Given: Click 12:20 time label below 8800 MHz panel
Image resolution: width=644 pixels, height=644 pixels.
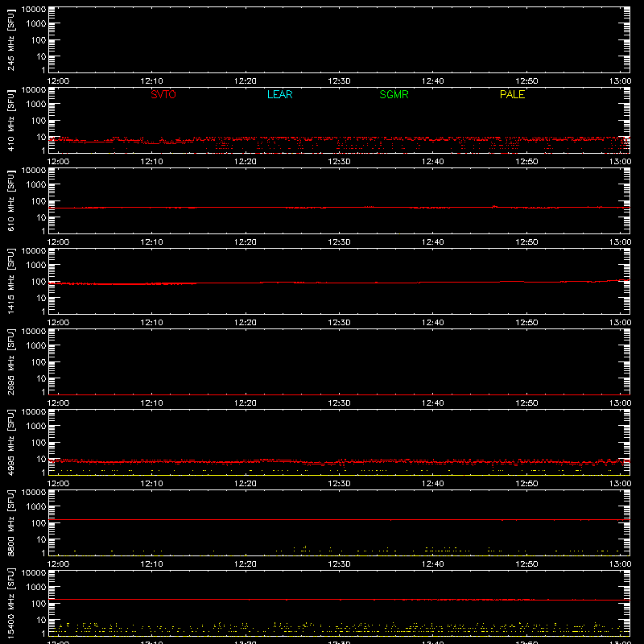Looking at the screenshot, I should point(246,564).
